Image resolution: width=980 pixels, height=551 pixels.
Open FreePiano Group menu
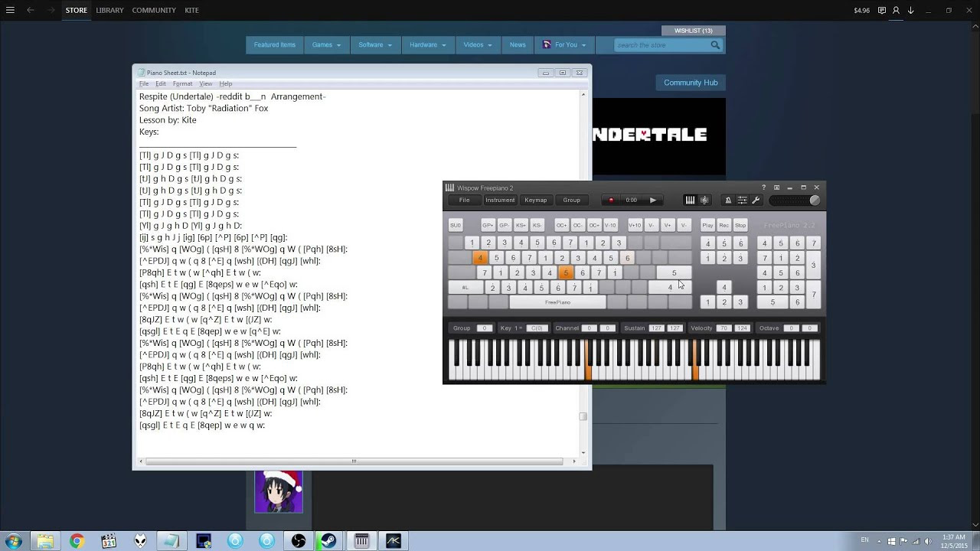(x=572, y=201)
